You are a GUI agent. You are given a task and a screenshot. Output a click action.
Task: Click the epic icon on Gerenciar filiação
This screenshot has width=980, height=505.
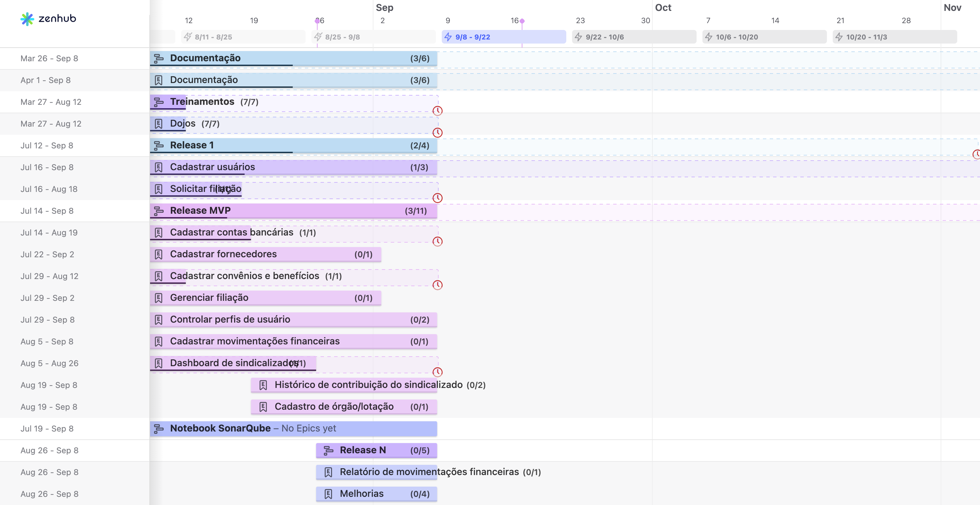(159, 298)
